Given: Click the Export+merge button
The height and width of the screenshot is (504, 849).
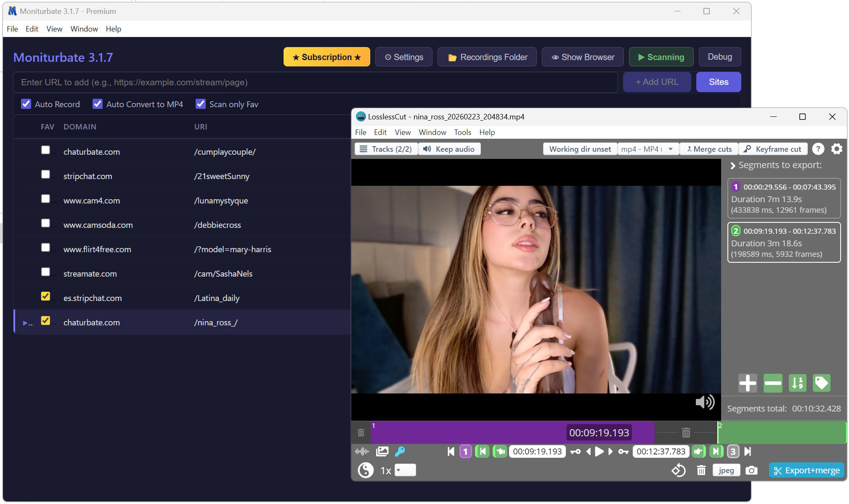Looking at the screenshot, I should [806, 470].
